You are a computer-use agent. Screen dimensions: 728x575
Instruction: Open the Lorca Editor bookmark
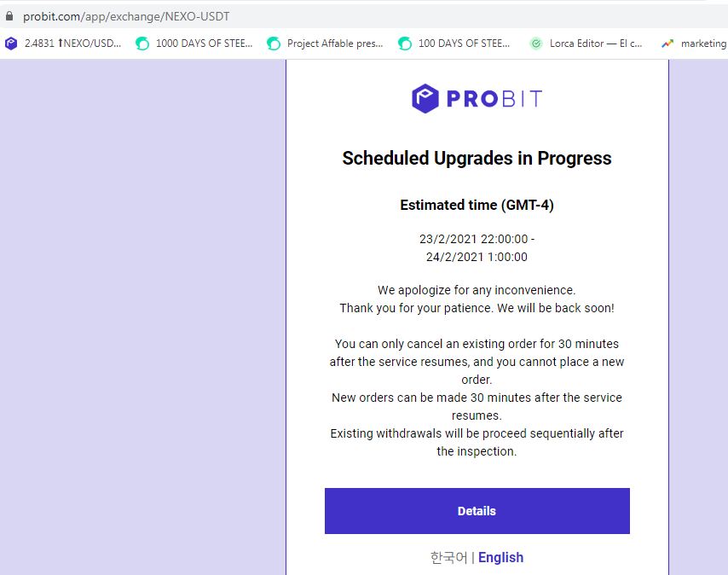coord(586,44)
